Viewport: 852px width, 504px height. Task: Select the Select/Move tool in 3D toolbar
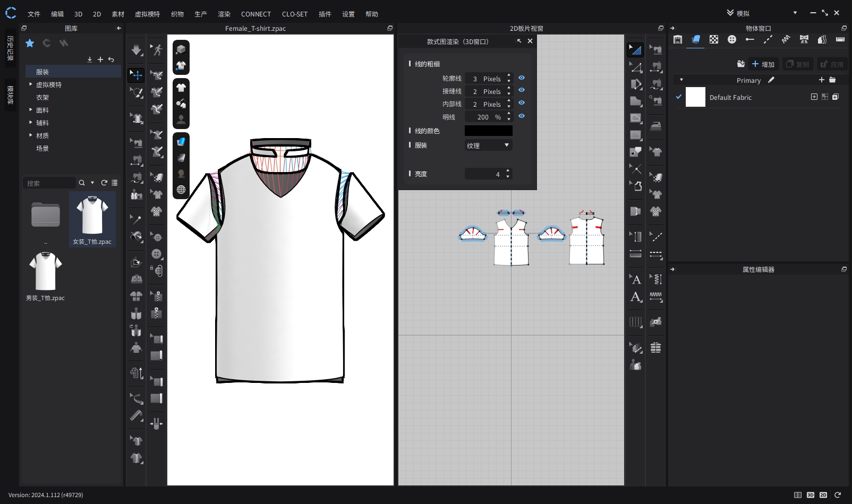pos(137,75)
